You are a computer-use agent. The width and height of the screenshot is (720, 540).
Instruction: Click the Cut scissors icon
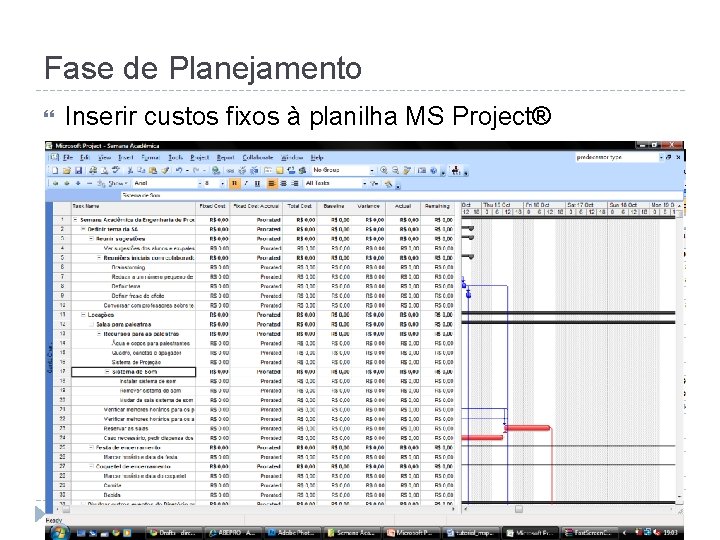point(130,171)
